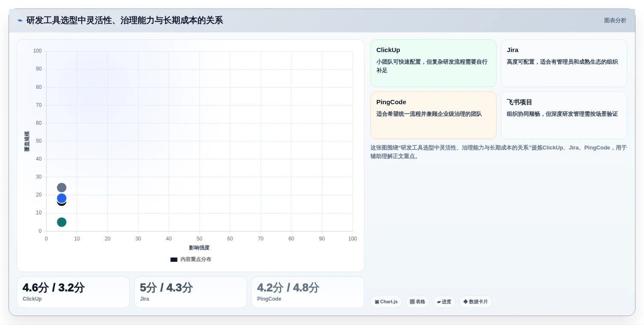The width and height of the screenshot is (644, 325).
Task: Select the 飞书项目 summary card
Action: click(x=564, y=115)
